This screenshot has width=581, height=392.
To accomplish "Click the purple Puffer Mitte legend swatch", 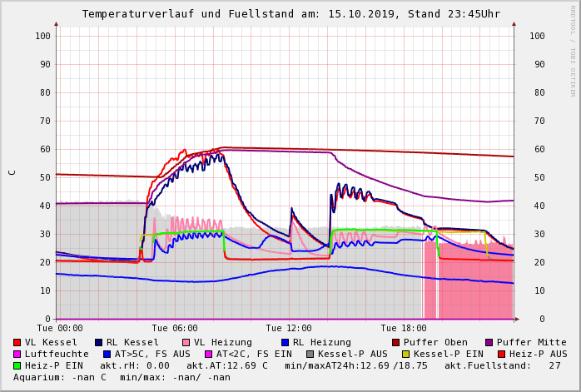I will coord(489,342).
